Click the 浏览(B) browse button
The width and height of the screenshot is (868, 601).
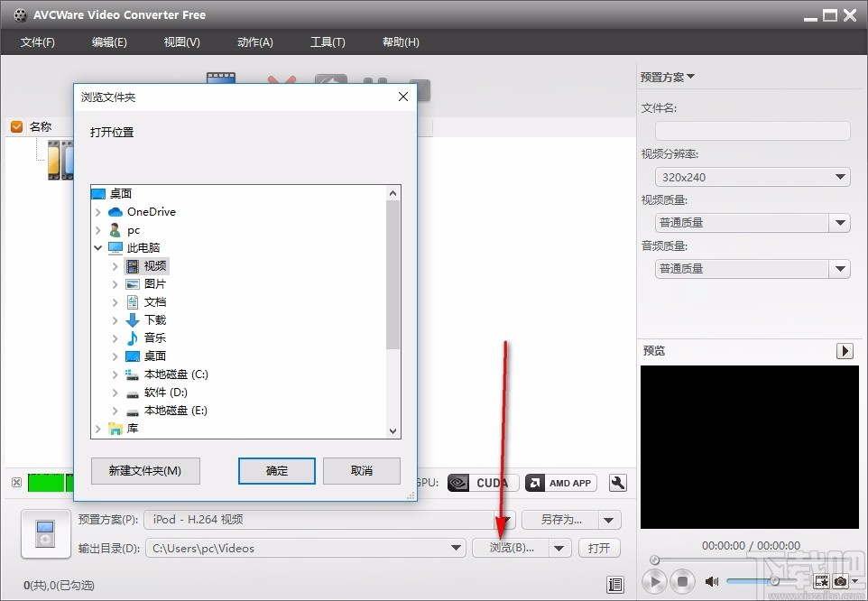(511, 548)
